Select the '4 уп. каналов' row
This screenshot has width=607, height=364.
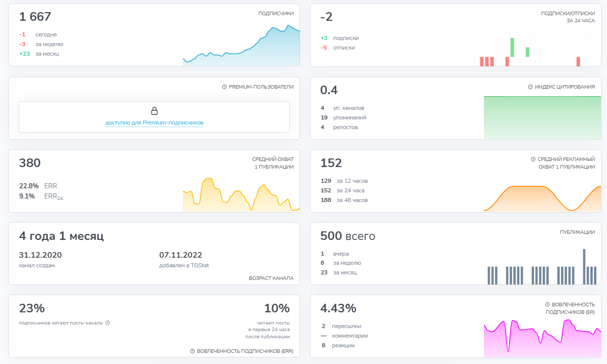[342, 108]
